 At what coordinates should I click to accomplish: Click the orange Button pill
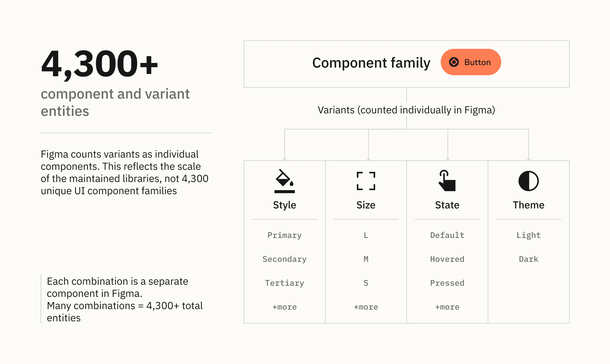tap(471, 62)
